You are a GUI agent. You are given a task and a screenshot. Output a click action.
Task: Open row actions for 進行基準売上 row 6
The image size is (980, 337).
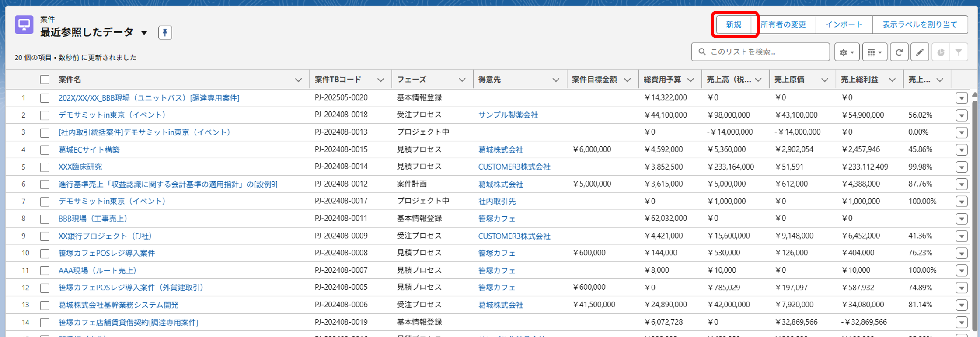click(961, 184)
